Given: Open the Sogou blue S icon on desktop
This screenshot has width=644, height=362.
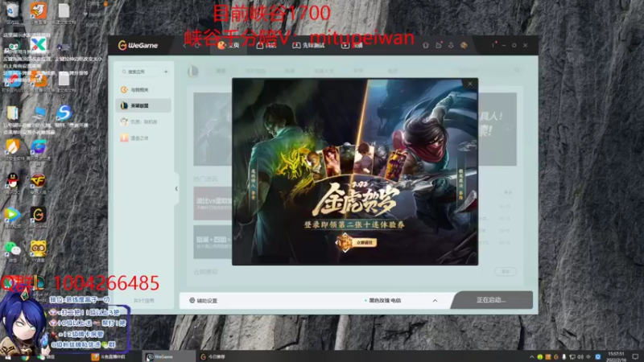Looking at the screenshot, I should click(x=64, y=113).
